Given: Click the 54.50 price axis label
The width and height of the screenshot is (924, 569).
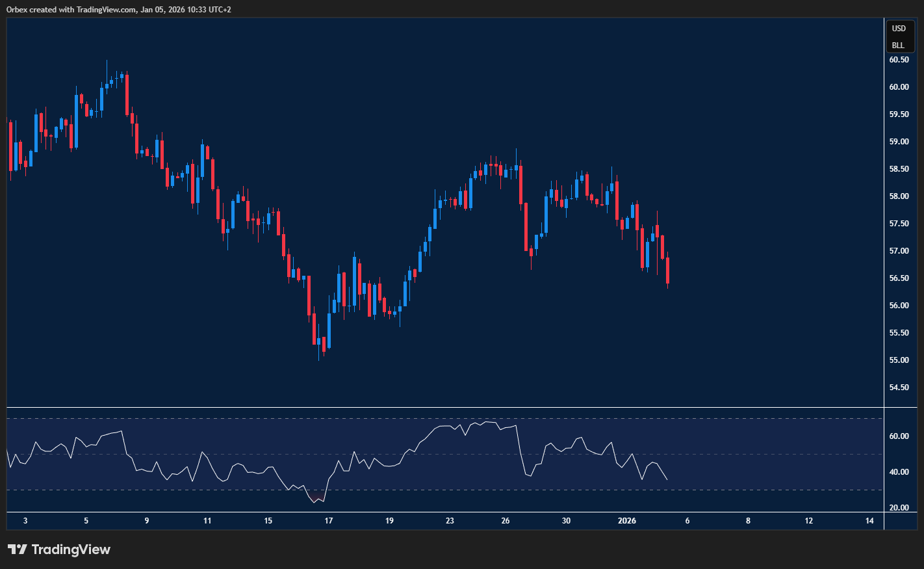Looking at the screenshot, I should (x=899, y=388).
